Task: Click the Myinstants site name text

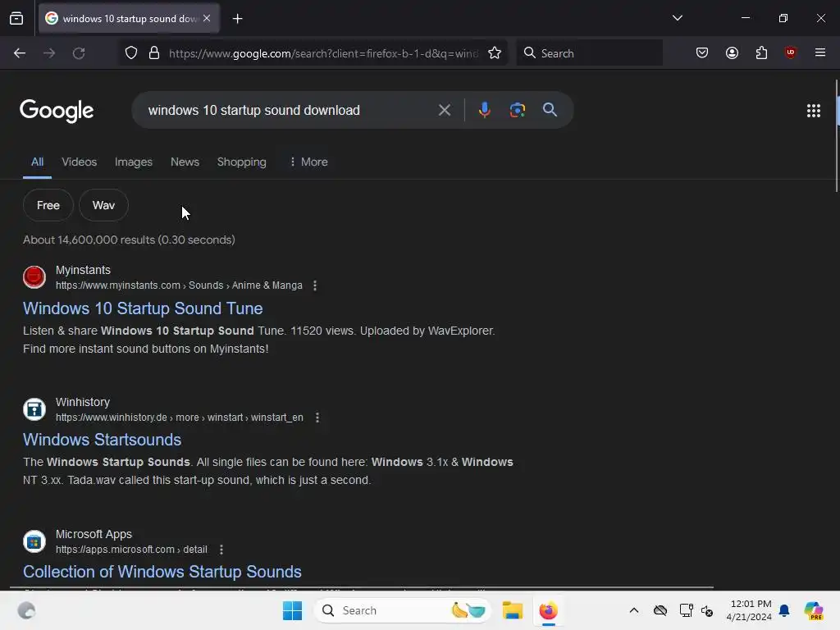Action: [83, 270]
